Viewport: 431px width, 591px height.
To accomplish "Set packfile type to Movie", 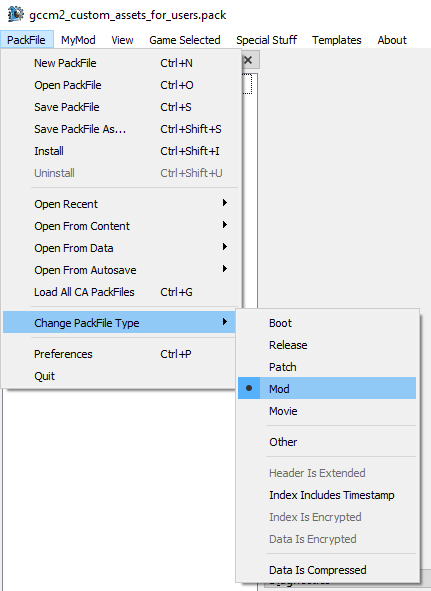I will click(x=327, y=411).
